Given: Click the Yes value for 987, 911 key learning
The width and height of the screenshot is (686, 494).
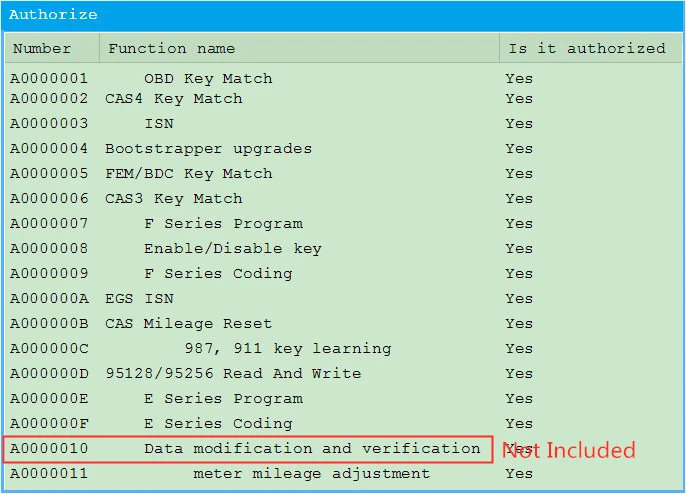Looking at the screenshot, I should click(519, 348).
